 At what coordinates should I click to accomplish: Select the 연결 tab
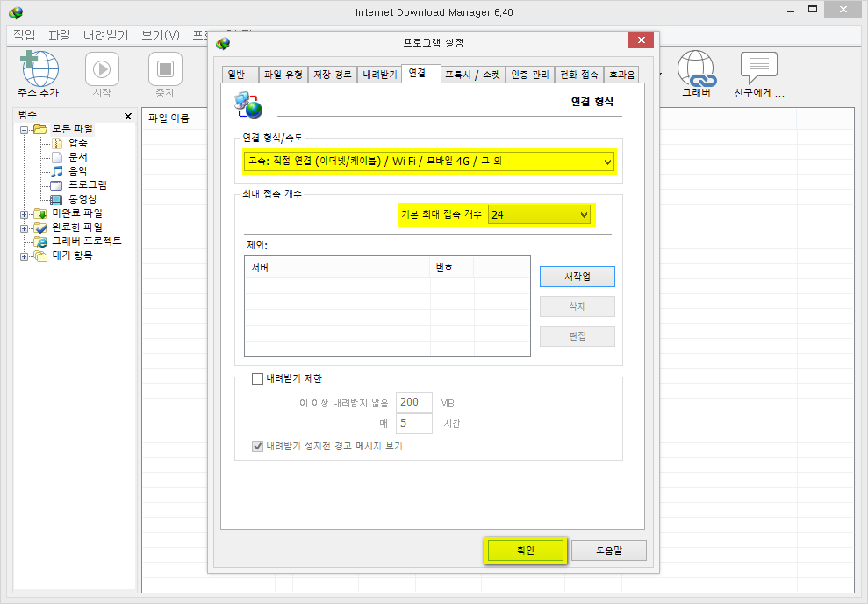[420, 73]
